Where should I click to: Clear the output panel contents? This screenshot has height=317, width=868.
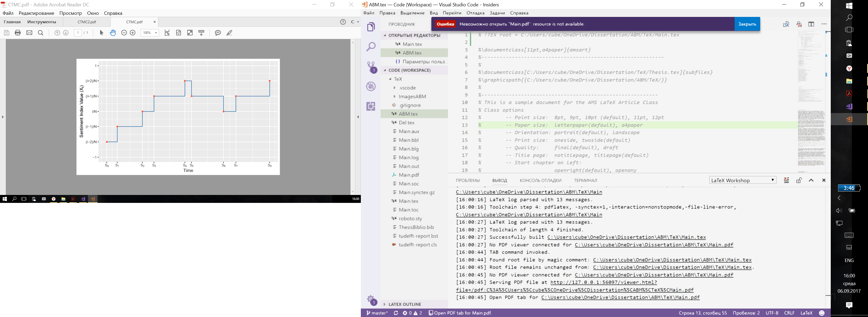786,180
